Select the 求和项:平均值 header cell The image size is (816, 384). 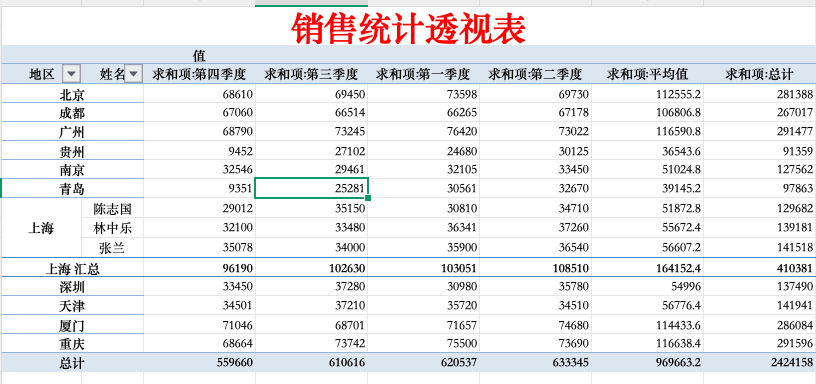click(x=647, y=74)
